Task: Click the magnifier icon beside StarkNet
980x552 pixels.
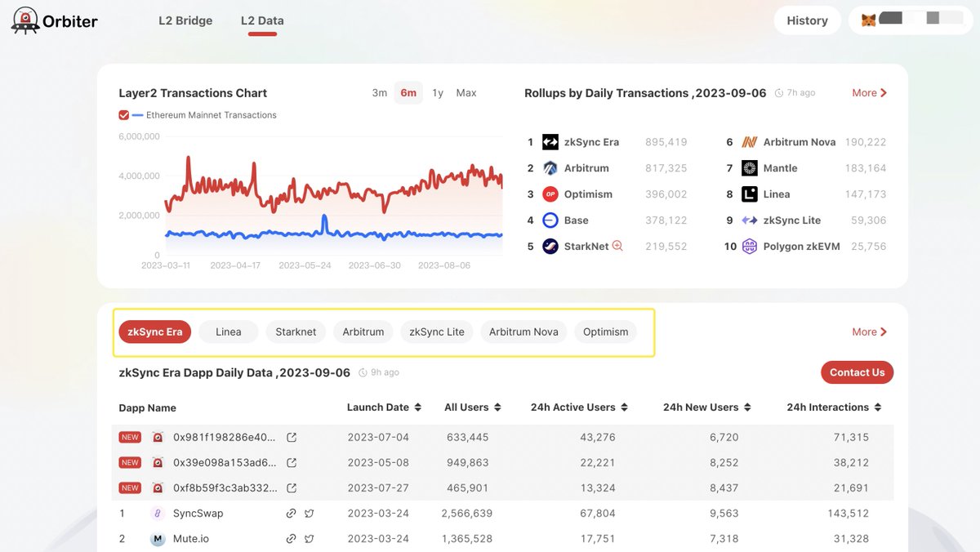Action: point(617,246)
